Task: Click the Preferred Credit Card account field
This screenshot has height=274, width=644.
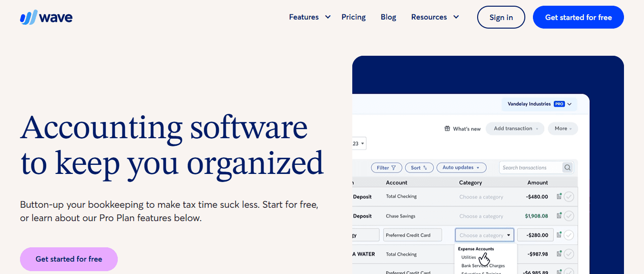Action: 413,235
